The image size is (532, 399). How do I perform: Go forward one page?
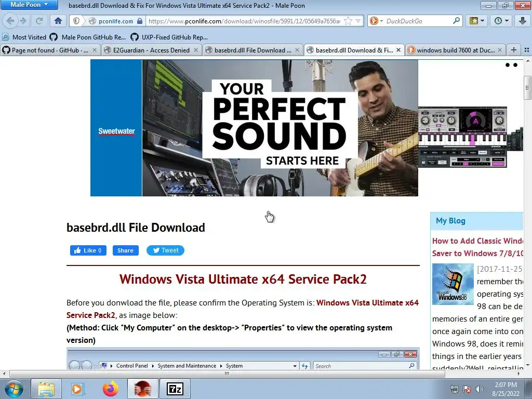[x=23, y=21]
